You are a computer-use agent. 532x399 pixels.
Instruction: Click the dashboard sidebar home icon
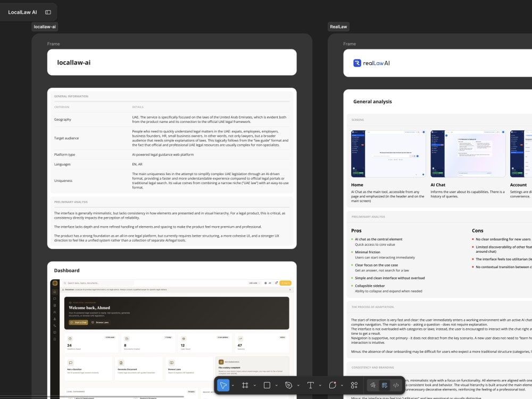tap(55, 292)
